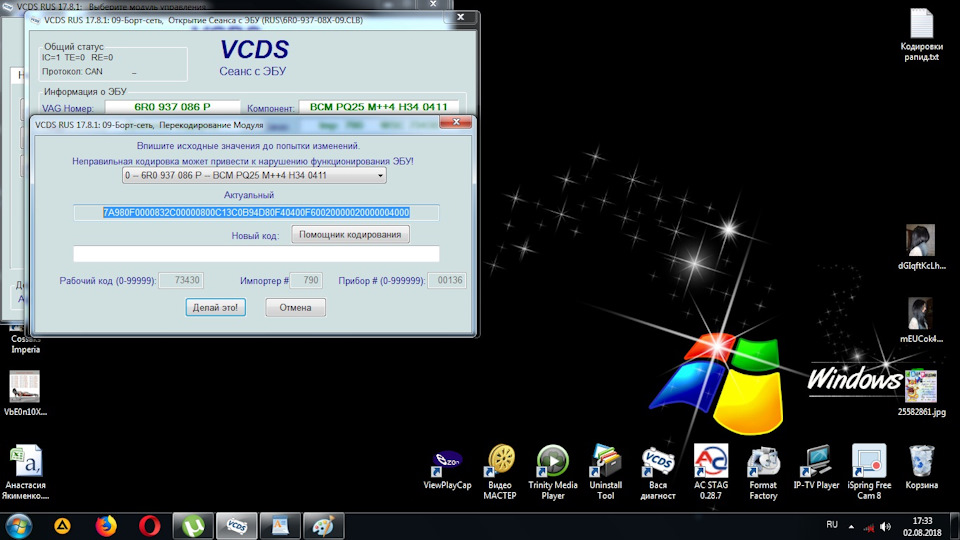Click the importer number field 790
The height and width of the screenshot is (540, 960).
pos(306,280)
